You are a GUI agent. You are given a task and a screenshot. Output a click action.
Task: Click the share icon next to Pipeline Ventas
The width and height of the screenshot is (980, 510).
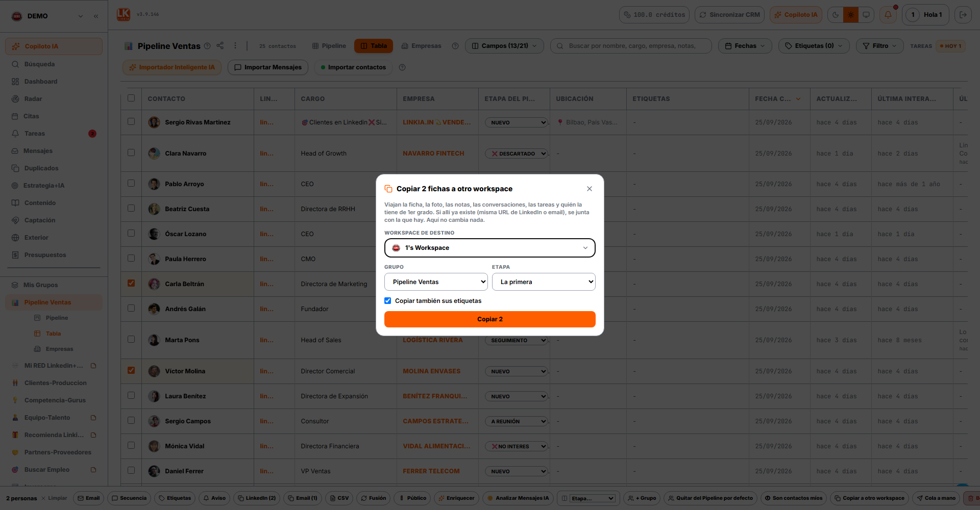pos(220,45)
